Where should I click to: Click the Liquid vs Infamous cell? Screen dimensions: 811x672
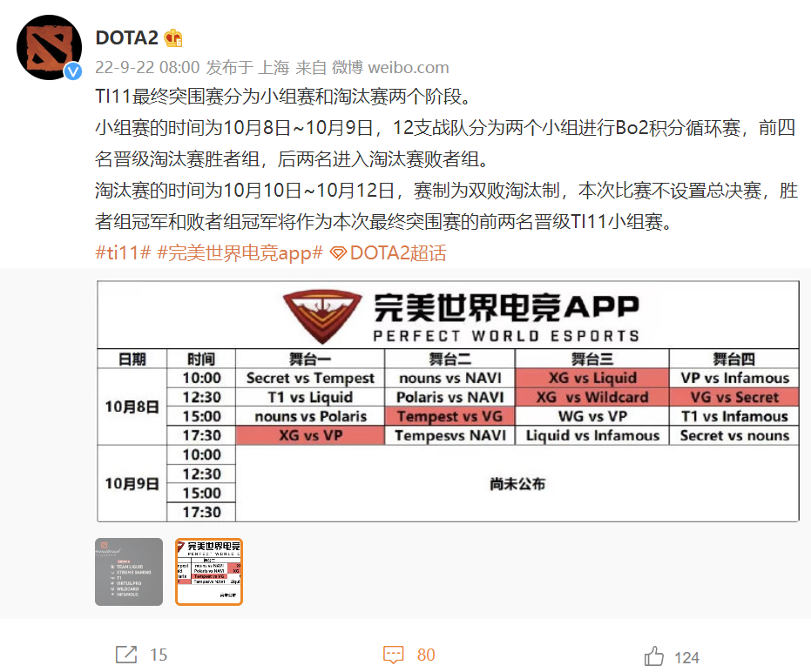coord(592,435)
